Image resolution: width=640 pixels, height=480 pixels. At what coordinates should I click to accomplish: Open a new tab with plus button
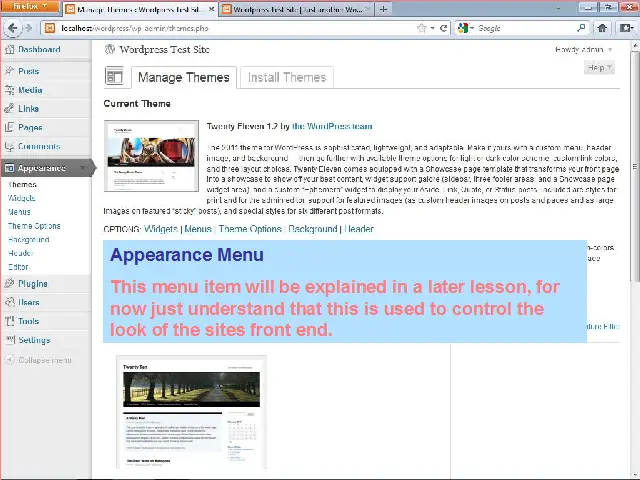pyautogui.click(x=383, y=9)
